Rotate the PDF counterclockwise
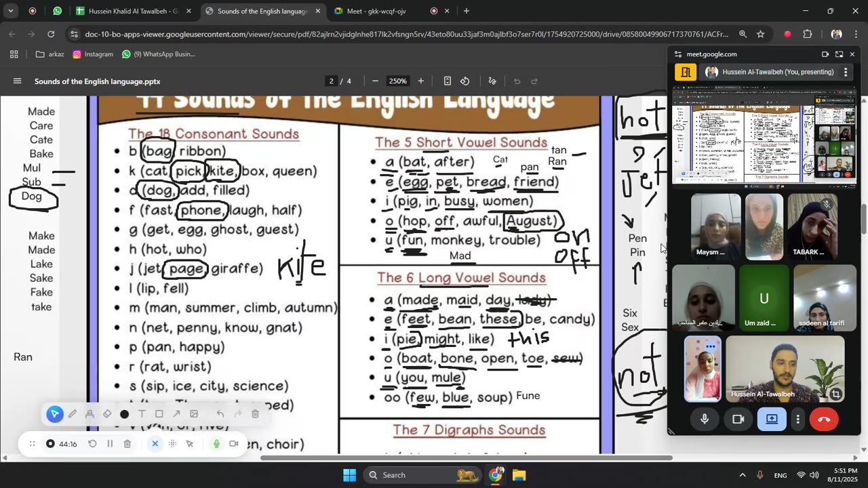868x488 pixels. point(465,81)
